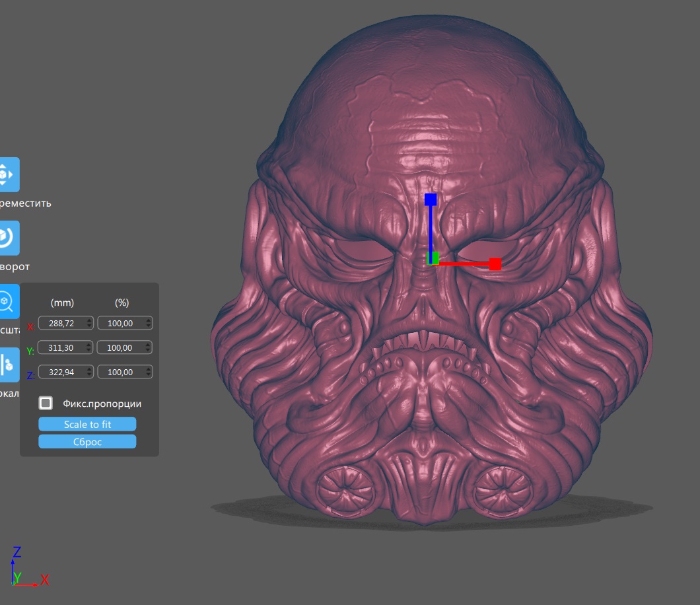Image resolution: width=700 pixels, height=605 pixels.
Task: Click the red X-axis gizmo handle
Action: (x=495, y=264)
